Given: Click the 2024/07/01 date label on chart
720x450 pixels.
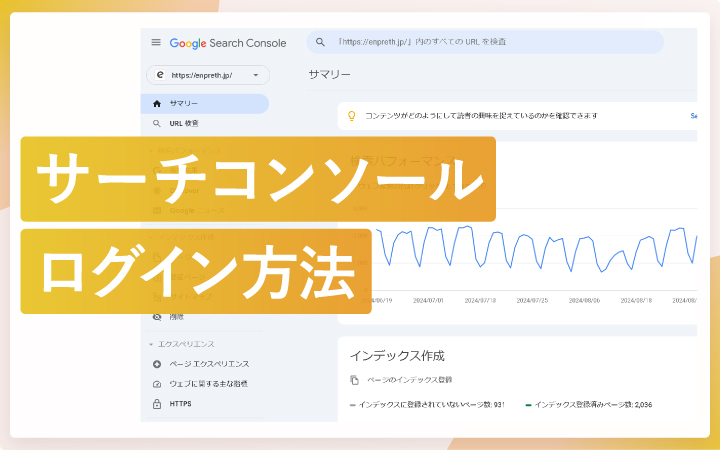Looking at the screenshot, I should pos(428,300).
